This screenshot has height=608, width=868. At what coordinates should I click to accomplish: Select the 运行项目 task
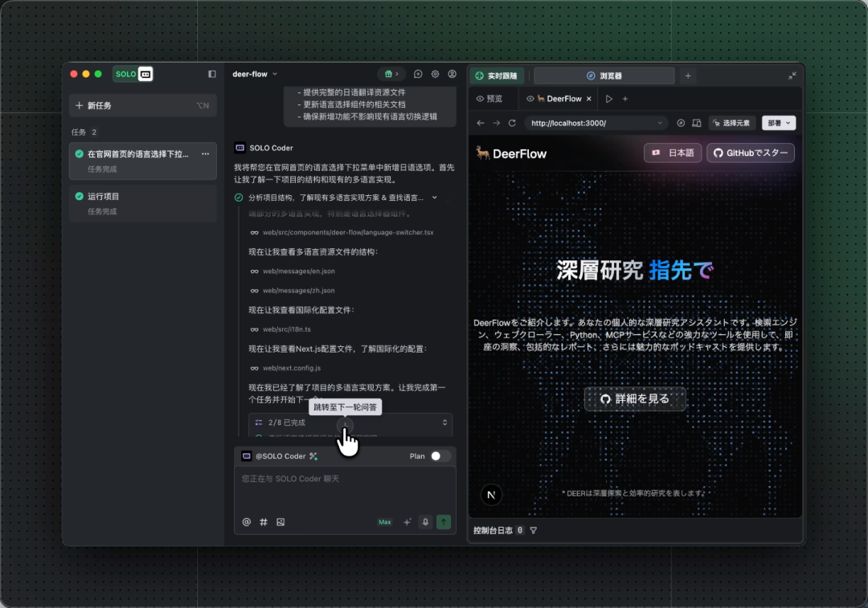pyautogui.click(x=143, y=203)
